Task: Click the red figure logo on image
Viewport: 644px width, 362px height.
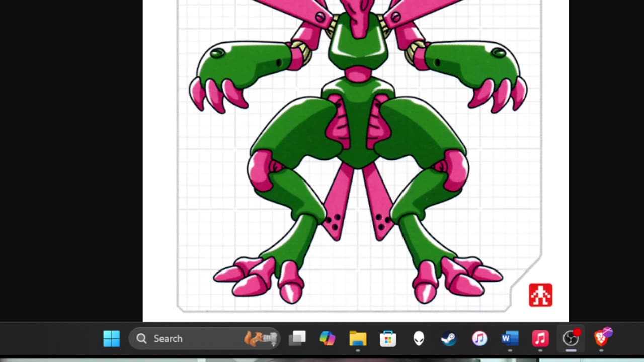Action: coord(540,295)
